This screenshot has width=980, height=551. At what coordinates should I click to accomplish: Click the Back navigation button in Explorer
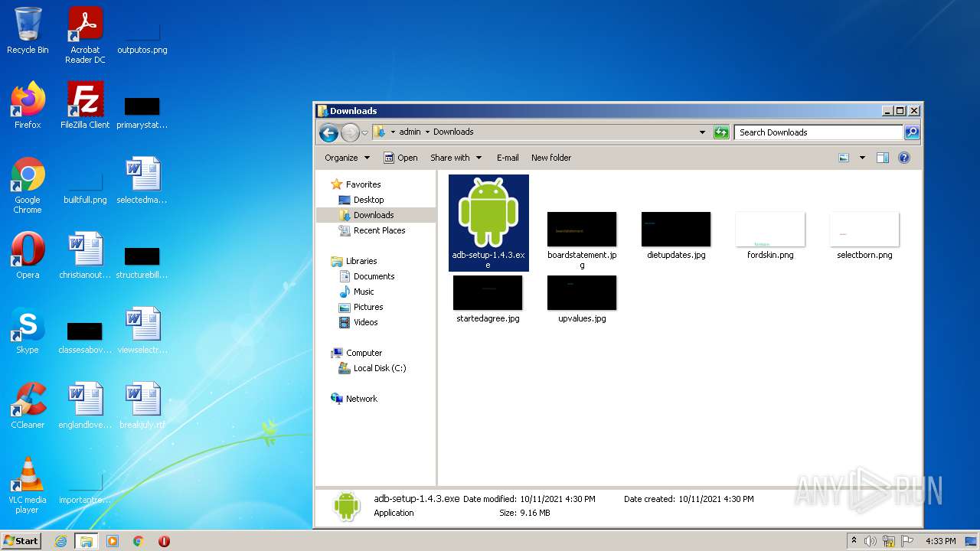328,132
